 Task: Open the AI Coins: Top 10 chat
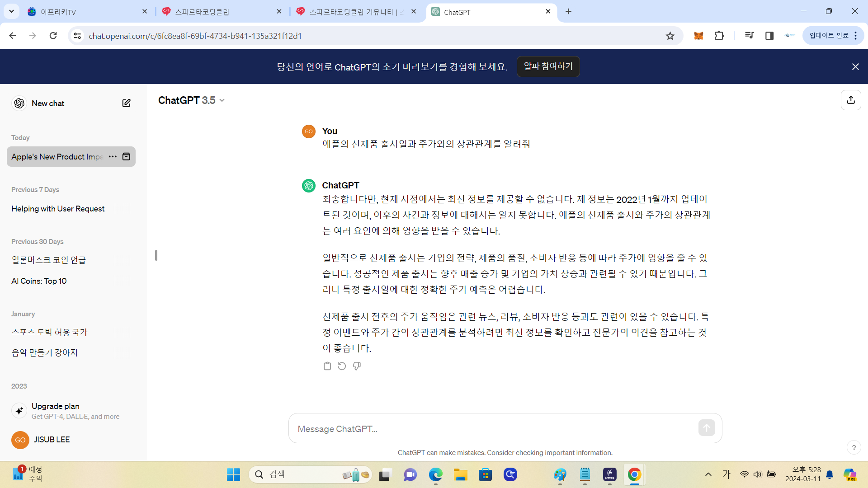[x=71, y=281]
